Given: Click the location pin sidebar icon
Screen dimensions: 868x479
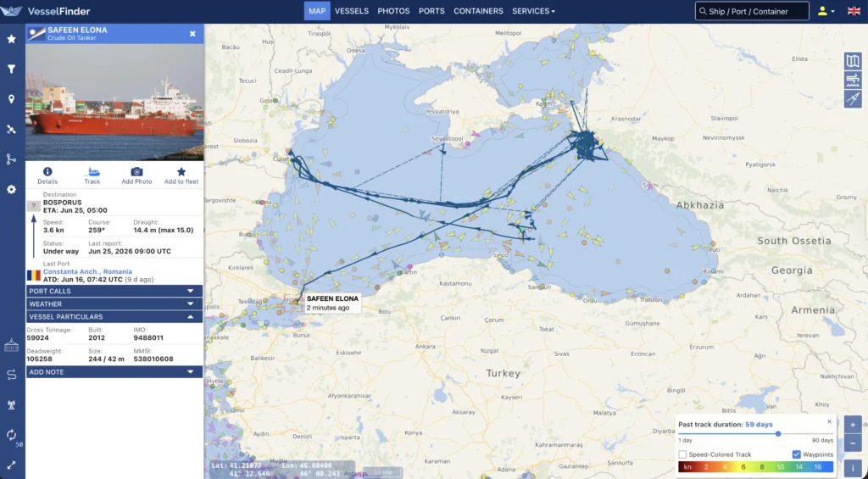Looking at the screenshot, I should pyautogui.click(x=11, y=99).
